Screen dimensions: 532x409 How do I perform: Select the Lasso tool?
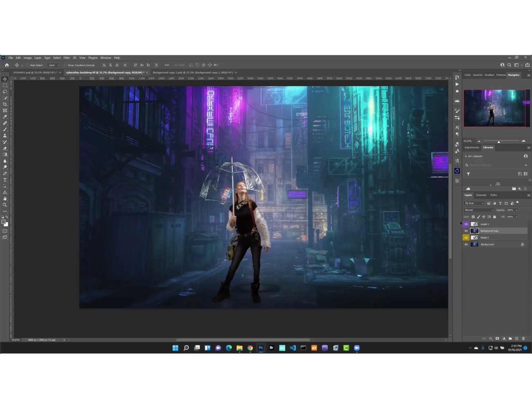pyautogui.click(x=5, y=91)
